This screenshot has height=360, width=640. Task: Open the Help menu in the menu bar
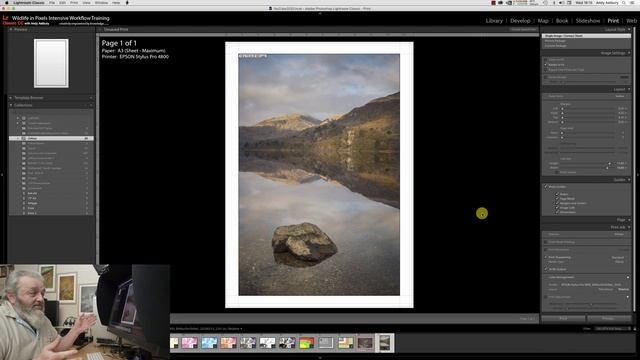(116, 3)
